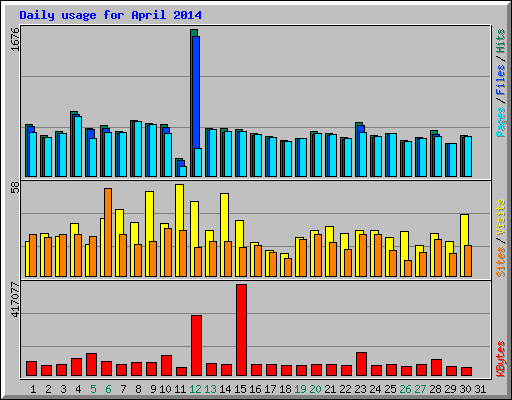Select day label 29 on the x-axis

point(450,389)
